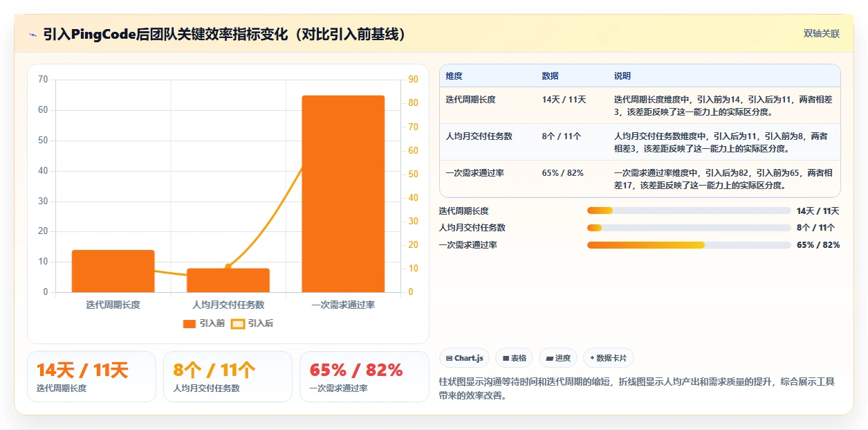The image size is (868, 430).
Task: Select the 数据卡片 tag
Action: tap(609, 358)
